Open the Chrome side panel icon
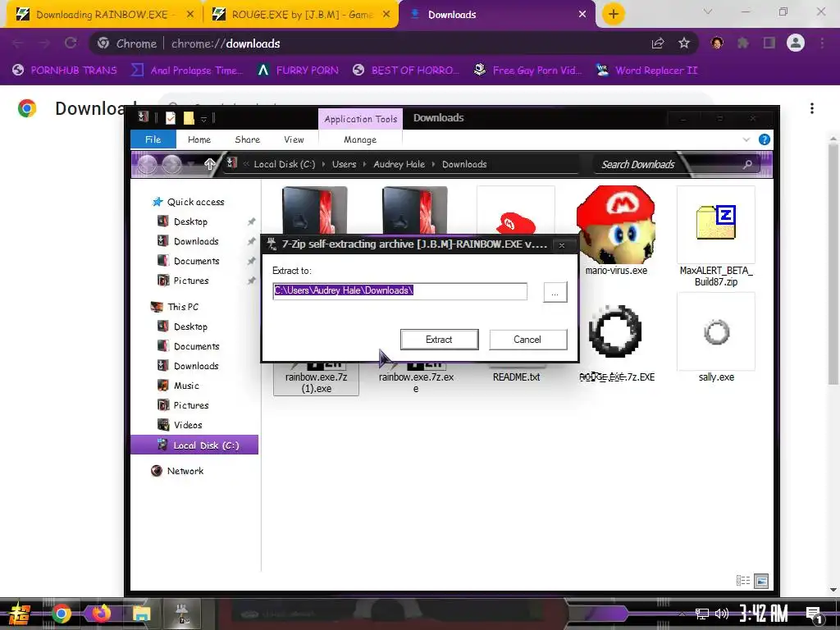Image resolution: width=840 pixels, height=630 pixels. (769, 43)
